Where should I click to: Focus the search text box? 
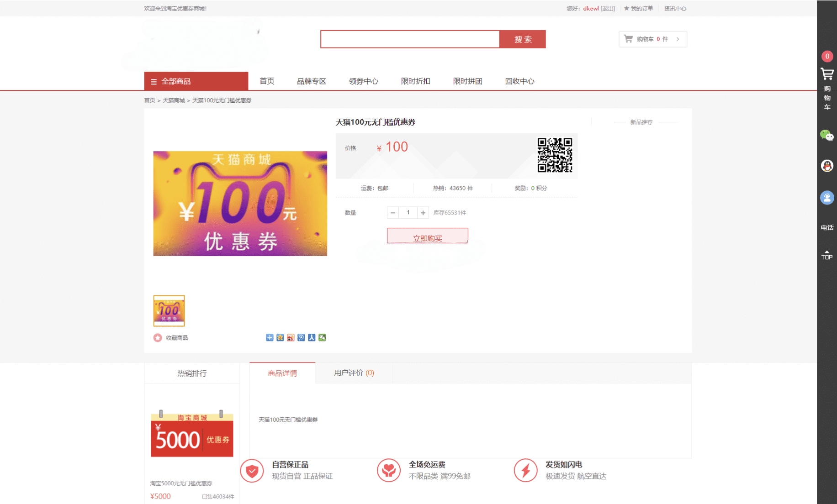click(410, 39)
